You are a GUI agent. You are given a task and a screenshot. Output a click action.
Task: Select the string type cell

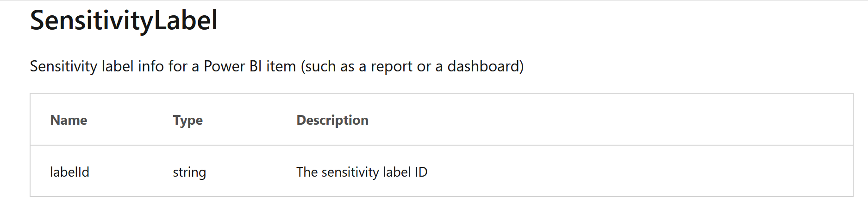189,172
